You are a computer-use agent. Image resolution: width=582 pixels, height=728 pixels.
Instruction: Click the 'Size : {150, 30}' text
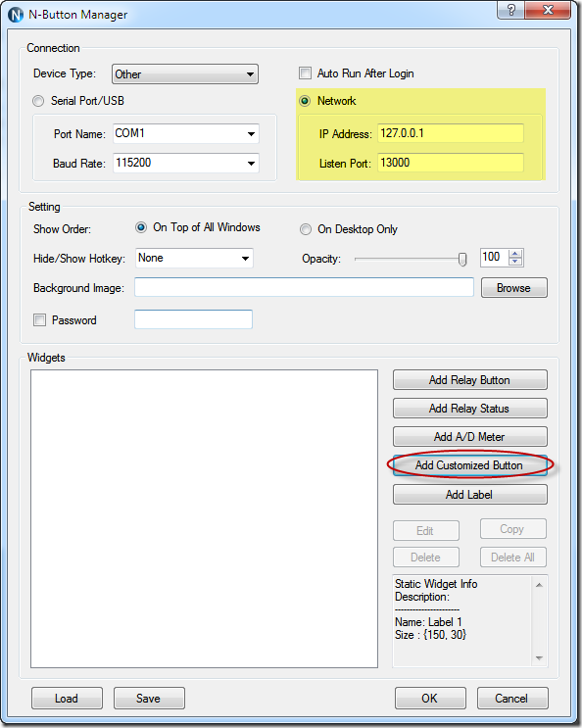pos(430,635)
